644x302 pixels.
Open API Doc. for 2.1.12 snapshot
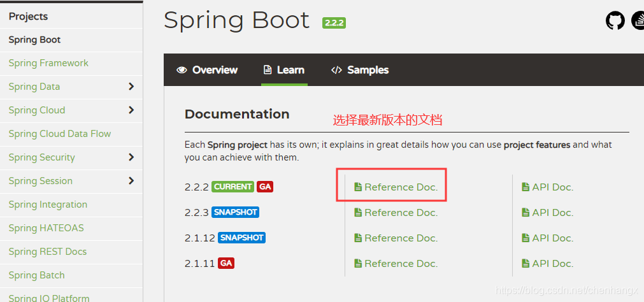tap(547, 238)
